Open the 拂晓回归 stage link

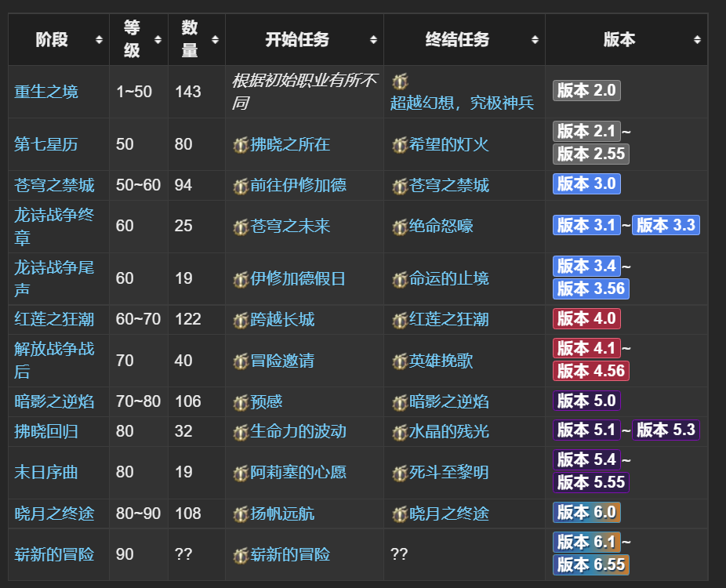[46, 431]
